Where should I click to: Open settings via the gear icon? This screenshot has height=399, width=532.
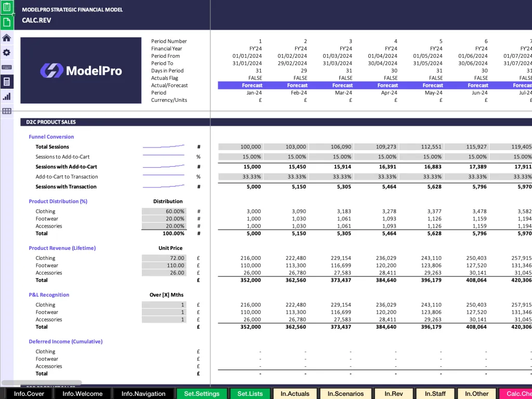(x=7, y=52)
